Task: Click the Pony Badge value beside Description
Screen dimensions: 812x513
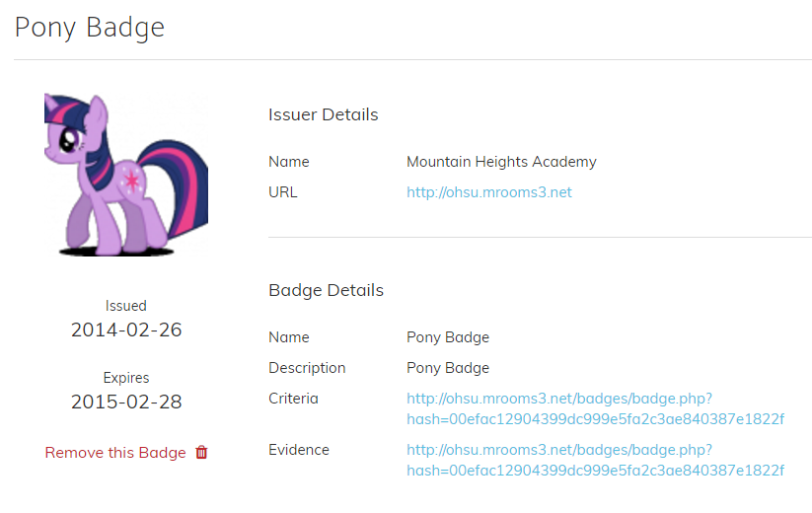Action: [x=447, y=368]
